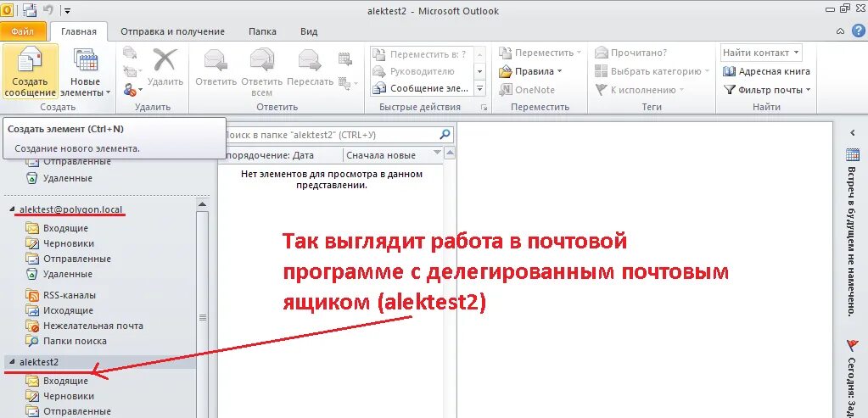The image size is (868, 418).
Task: Click the message list scroll up arrow
Action: pos(450,153)
